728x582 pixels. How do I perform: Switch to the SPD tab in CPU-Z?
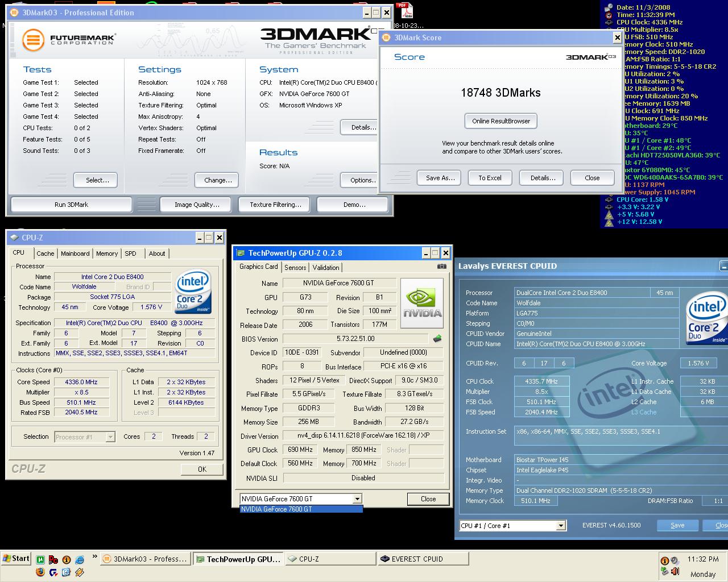pyautogui.click(x=131, y=253)
